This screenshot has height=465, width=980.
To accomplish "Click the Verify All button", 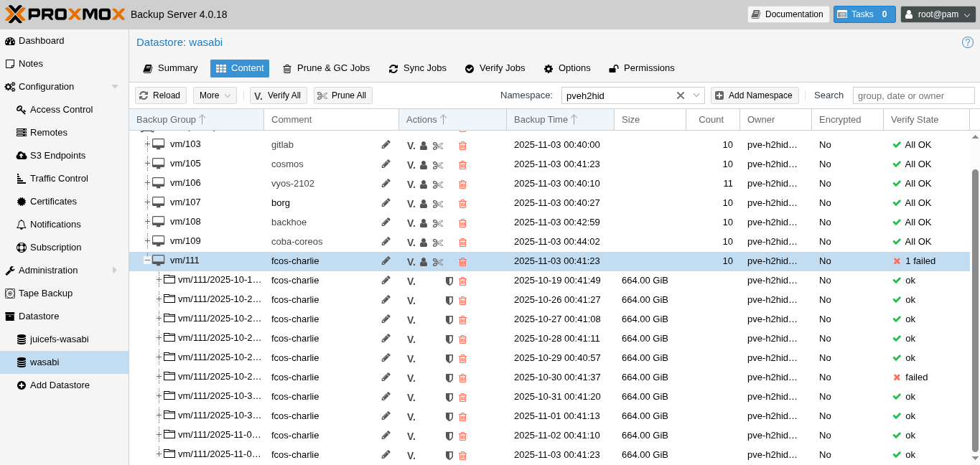I will [278, 95].
